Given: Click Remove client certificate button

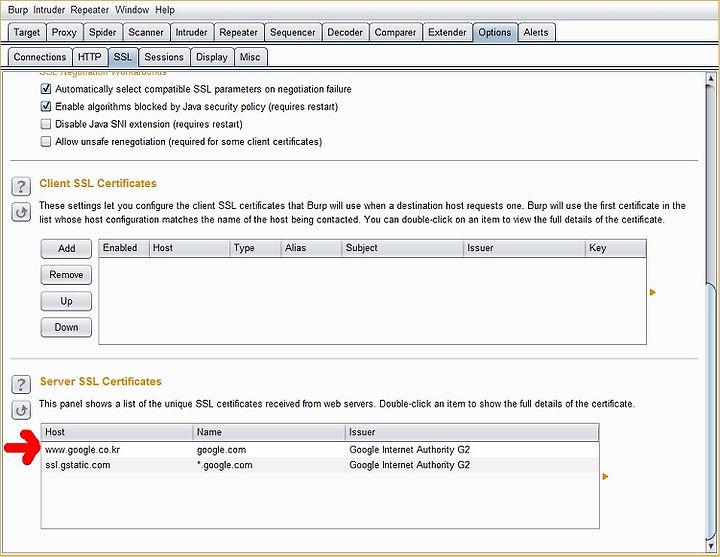Looking at the screenshot, I should pyautogui.click(x=66, y=275).
